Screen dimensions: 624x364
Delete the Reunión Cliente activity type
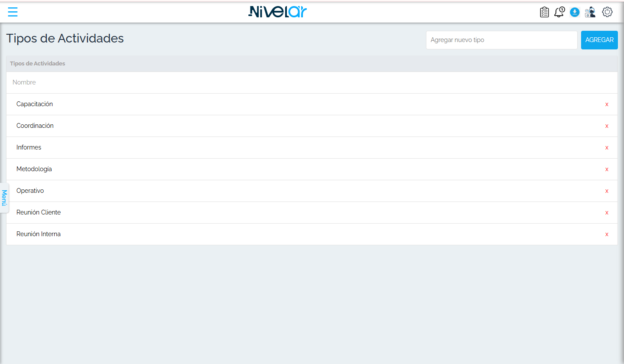607,213
